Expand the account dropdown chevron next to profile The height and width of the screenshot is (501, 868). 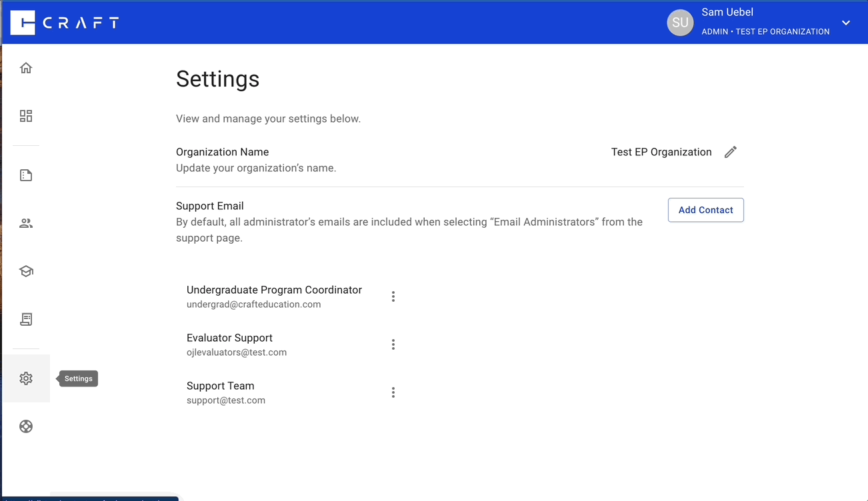click(845, 22)
